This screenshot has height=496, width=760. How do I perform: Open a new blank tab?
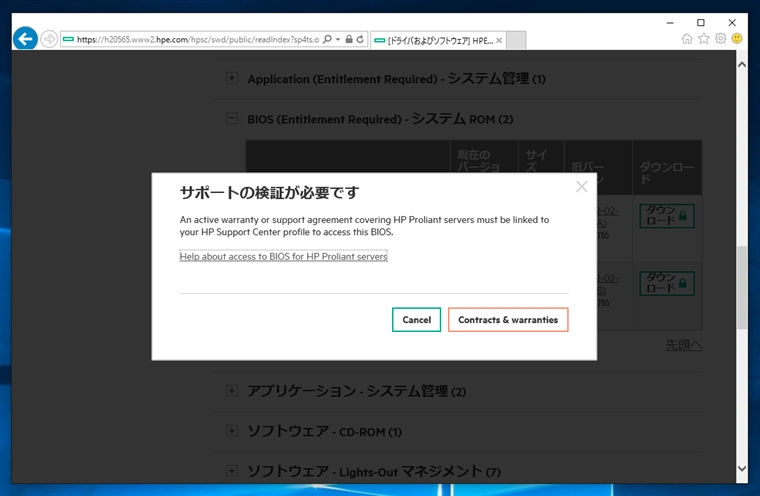(516, 40)
